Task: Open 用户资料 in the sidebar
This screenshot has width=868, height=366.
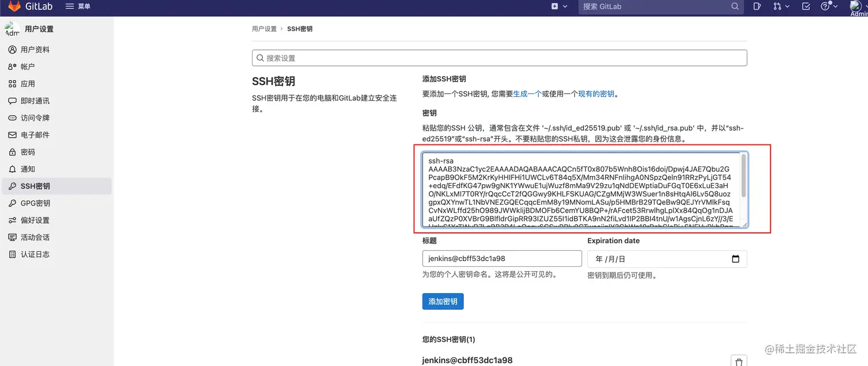Action: tap(57, 50)
